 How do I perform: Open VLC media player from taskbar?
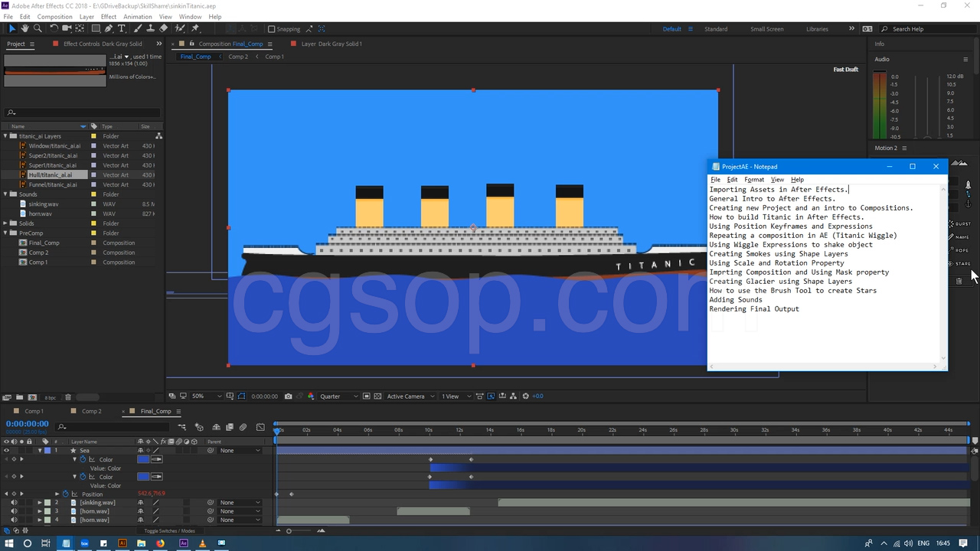[202, 543]
